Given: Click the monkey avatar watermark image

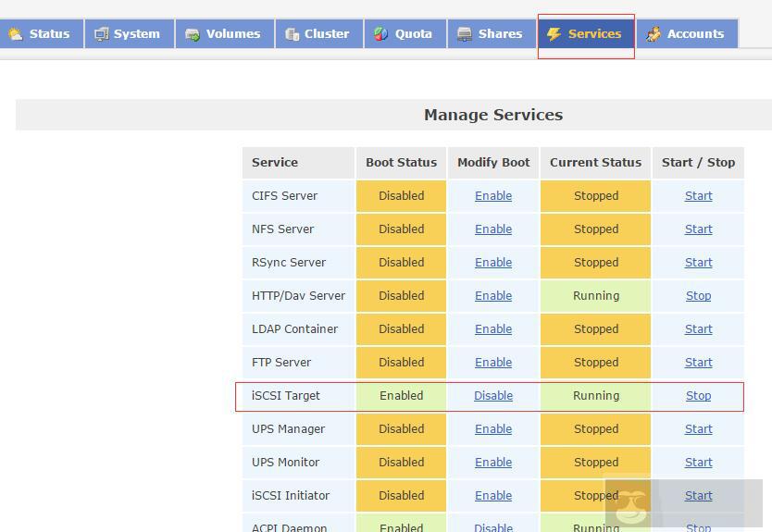Looking at the screenshot, I should pyautogui.click(x=632, y=504).
